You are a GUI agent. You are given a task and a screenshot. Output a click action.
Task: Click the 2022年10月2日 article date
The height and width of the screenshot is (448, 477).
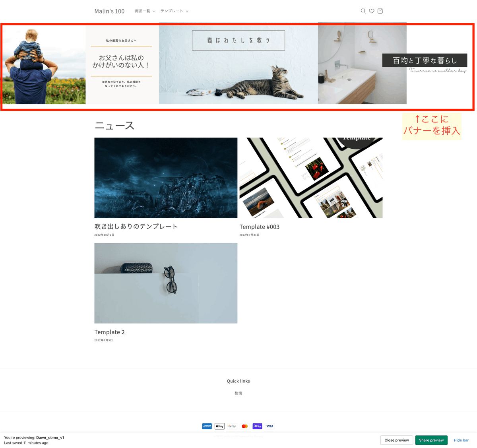pos(104,235)
